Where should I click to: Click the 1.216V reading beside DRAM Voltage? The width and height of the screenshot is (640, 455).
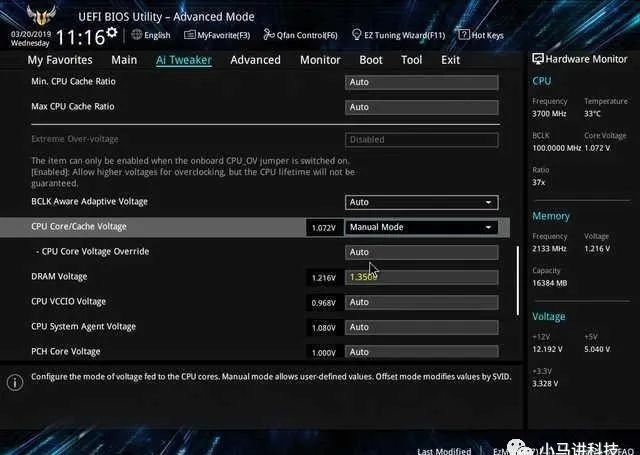[x=324, y=278]
